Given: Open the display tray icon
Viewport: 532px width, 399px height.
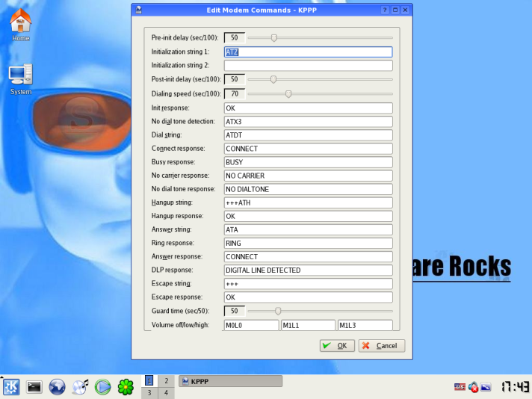Looking at the screenshot, I should coord(486,387).
